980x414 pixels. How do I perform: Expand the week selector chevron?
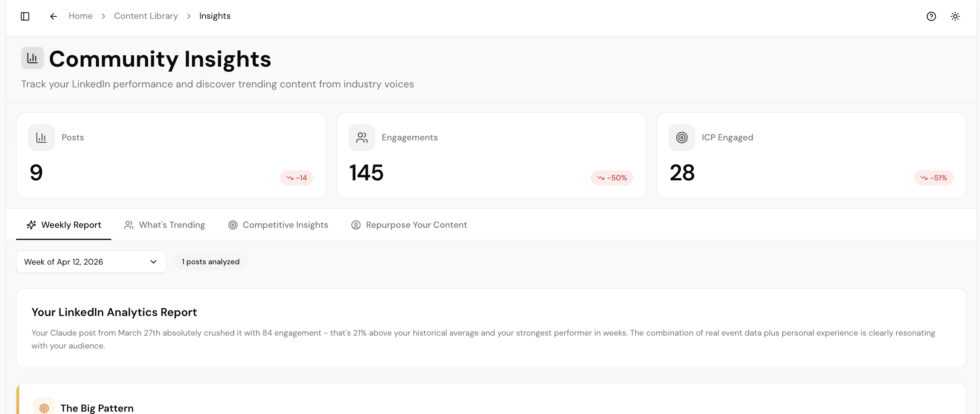[154, 261]
